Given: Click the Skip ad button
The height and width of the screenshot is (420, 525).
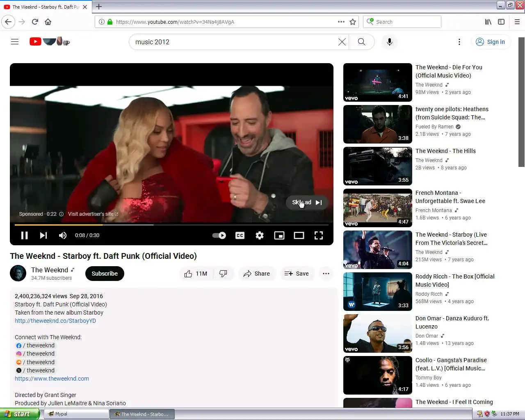Looking at the screenshot, I should [x=307, y=203].
